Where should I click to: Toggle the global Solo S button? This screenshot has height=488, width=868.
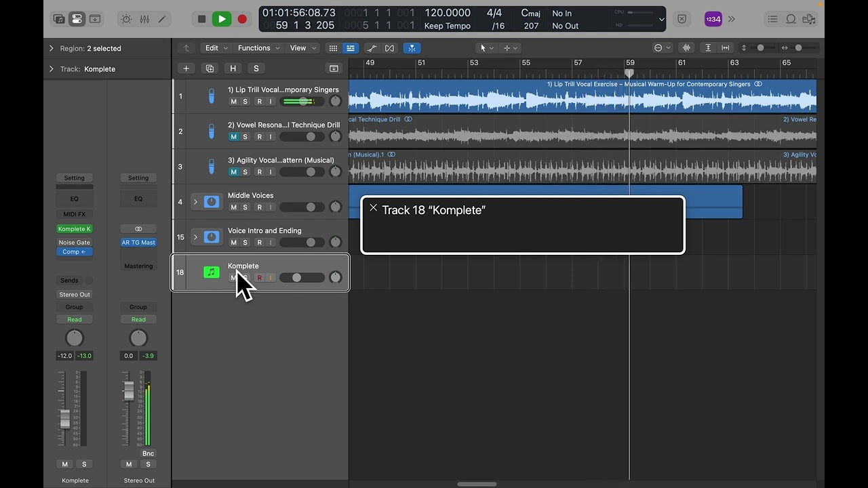tap(256, 68)
